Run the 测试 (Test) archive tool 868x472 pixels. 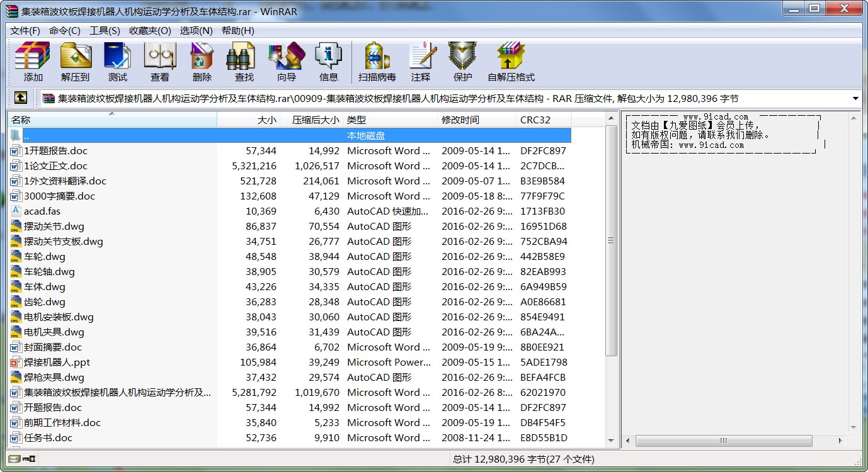click(117, 62)
